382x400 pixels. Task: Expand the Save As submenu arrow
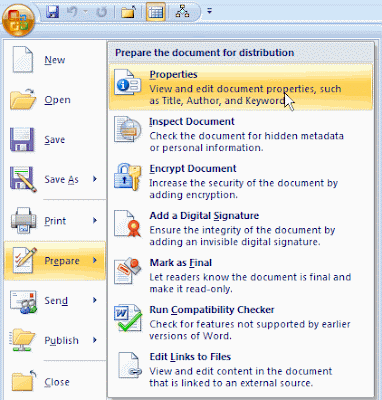pyautogui.click(x=95, y=179)
